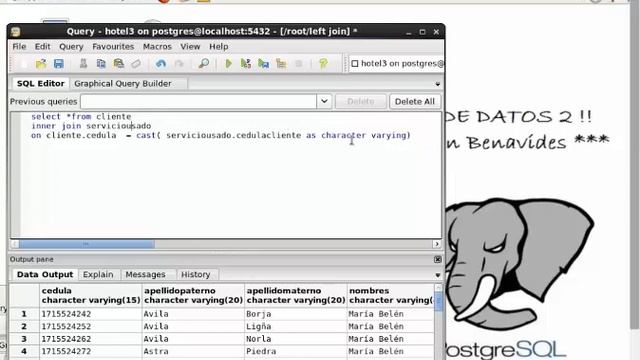Click the editor scrollbar right arrow
This screenshot has width=640, height=360.
click(437, 244)
